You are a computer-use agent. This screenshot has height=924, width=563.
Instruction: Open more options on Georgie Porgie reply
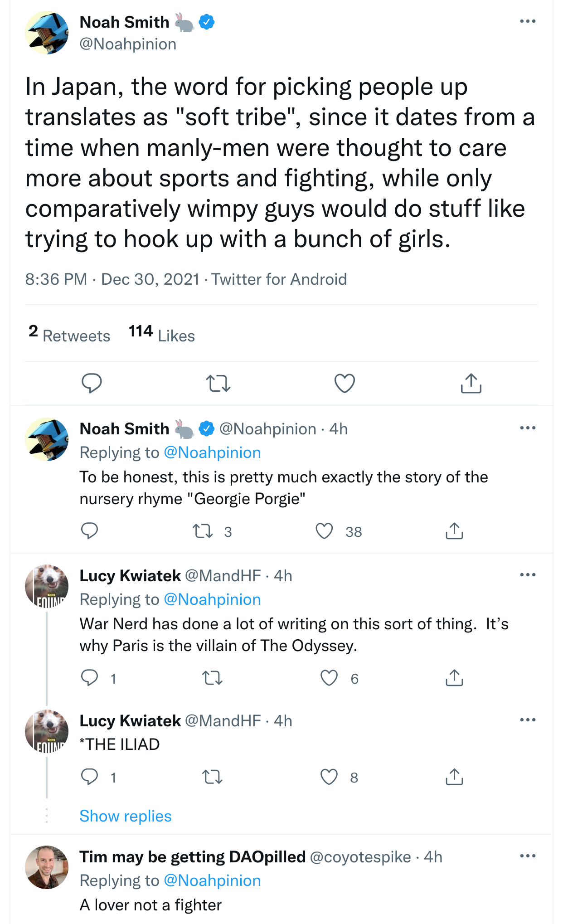click(x=528, y=428)
